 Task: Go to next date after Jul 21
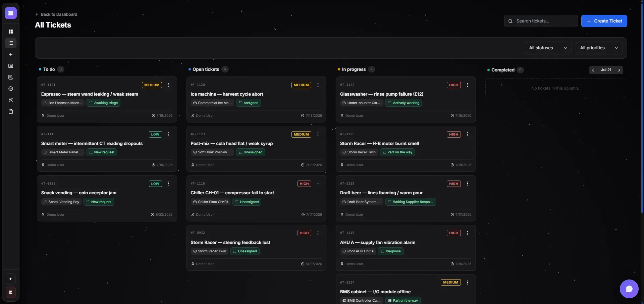[x=619, y=70]
